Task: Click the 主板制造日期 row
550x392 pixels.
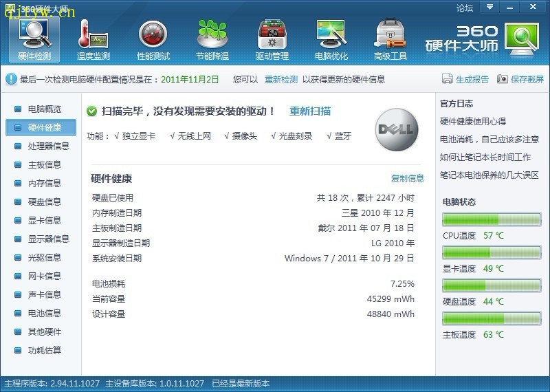Action: 253,228
